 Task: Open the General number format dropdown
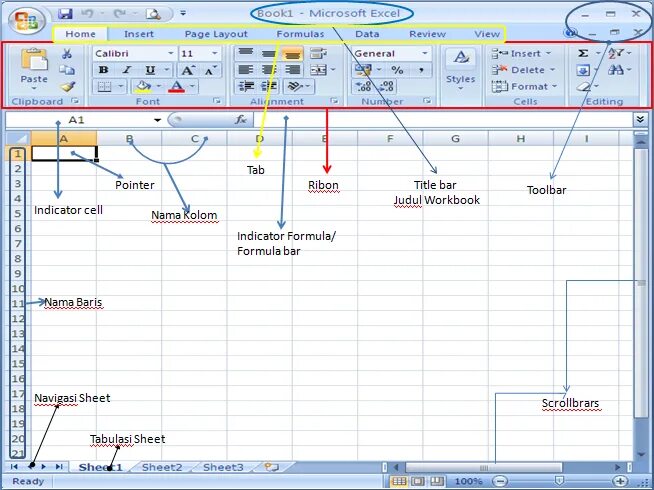pyautogui.click(x=425, y=53)
